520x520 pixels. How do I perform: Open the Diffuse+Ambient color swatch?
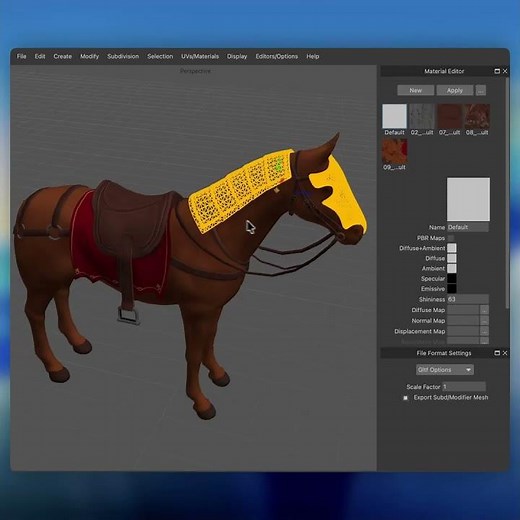(452, 248)
